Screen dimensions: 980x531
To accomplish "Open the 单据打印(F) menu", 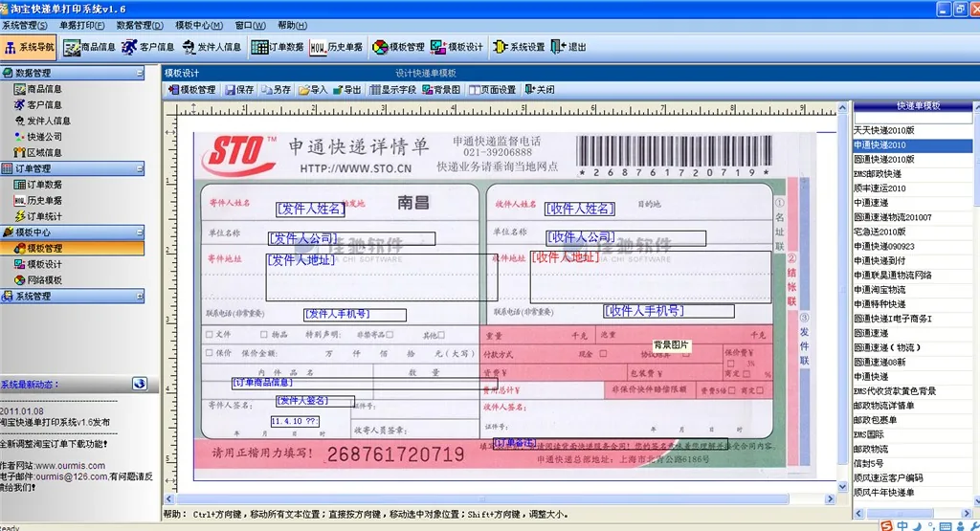I will point(82,26).
